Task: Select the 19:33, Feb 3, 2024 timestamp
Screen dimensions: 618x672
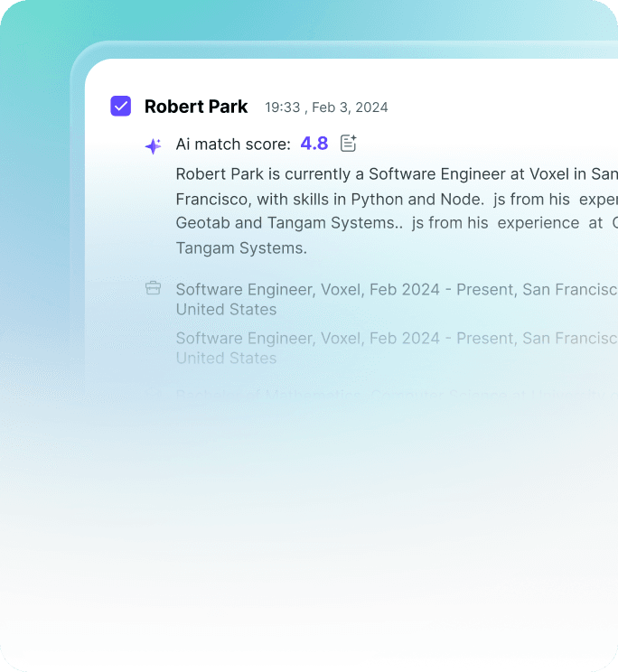Action: tap(326, 107)
